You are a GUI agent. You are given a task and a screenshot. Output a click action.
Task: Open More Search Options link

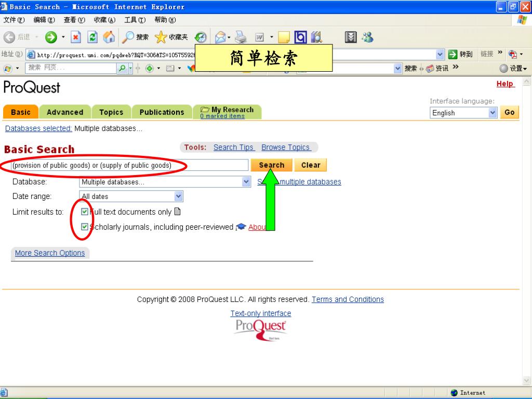50,253
